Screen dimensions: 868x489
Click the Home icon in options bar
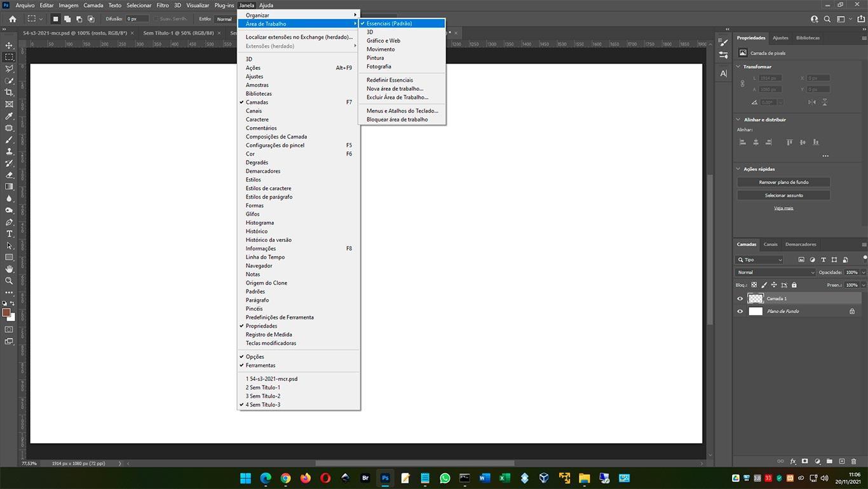(13, 19)
